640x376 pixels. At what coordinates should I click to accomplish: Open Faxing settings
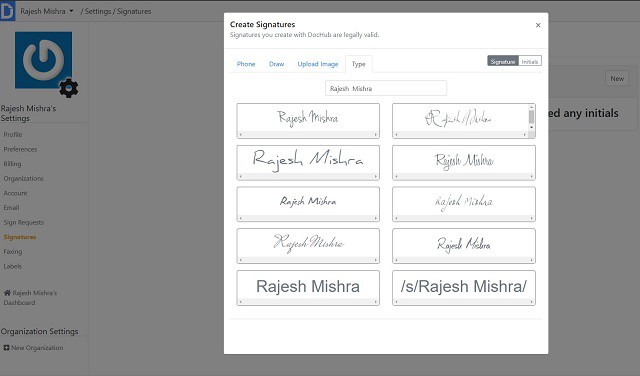pos(13,251)
